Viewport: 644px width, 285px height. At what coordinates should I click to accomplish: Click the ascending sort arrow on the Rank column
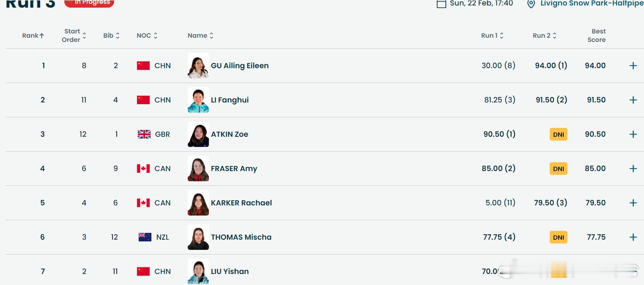[x=41, y=36]
